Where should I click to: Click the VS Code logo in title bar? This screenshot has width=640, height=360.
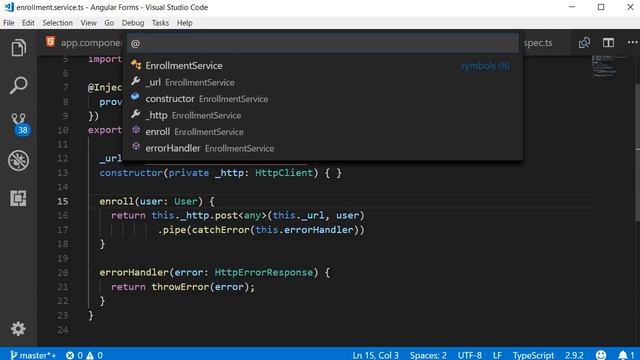[x=9, y=7]
